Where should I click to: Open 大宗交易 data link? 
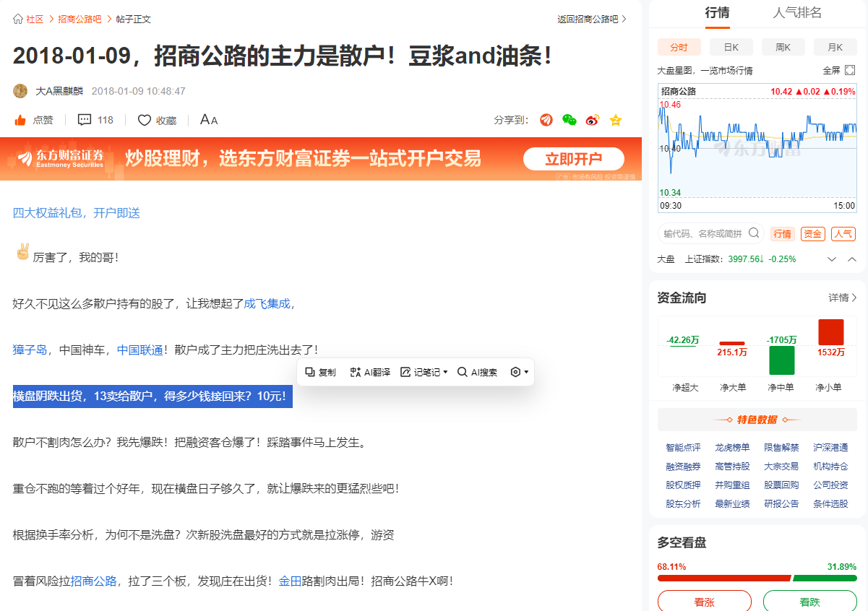pos(781,467)
